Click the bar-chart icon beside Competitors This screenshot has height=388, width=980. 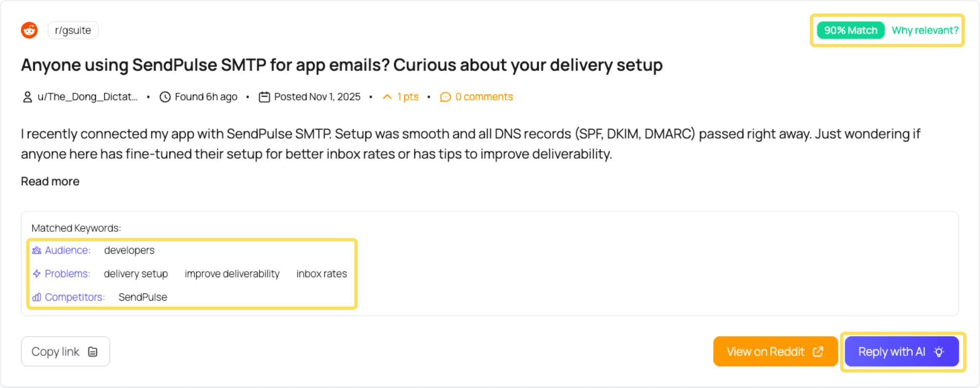point(36,297)
